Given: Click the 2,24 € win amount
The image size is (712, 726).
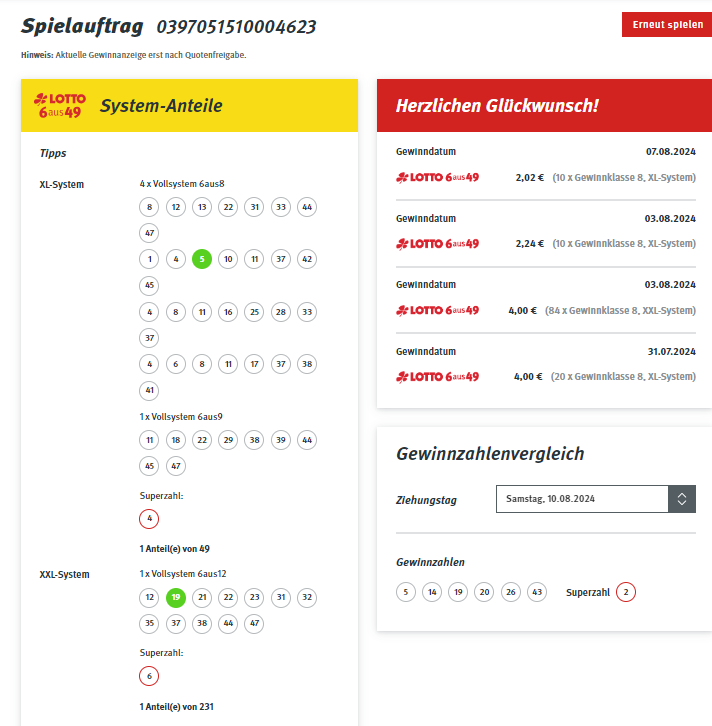Looking at the screenshot, I should [x=530, y=244].
